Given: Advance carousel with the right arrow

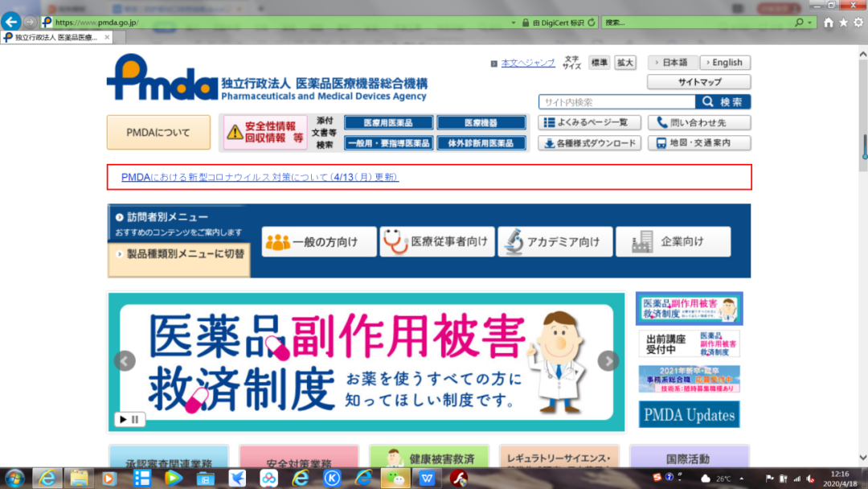Looking at the screenshot, I should coord(608,362).
